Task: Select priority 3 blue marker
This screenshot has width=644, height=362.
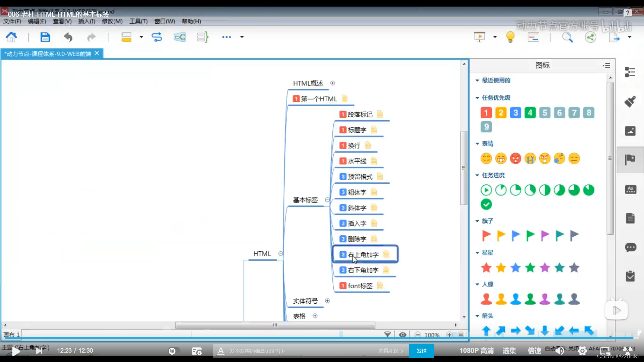Action: 516,113
